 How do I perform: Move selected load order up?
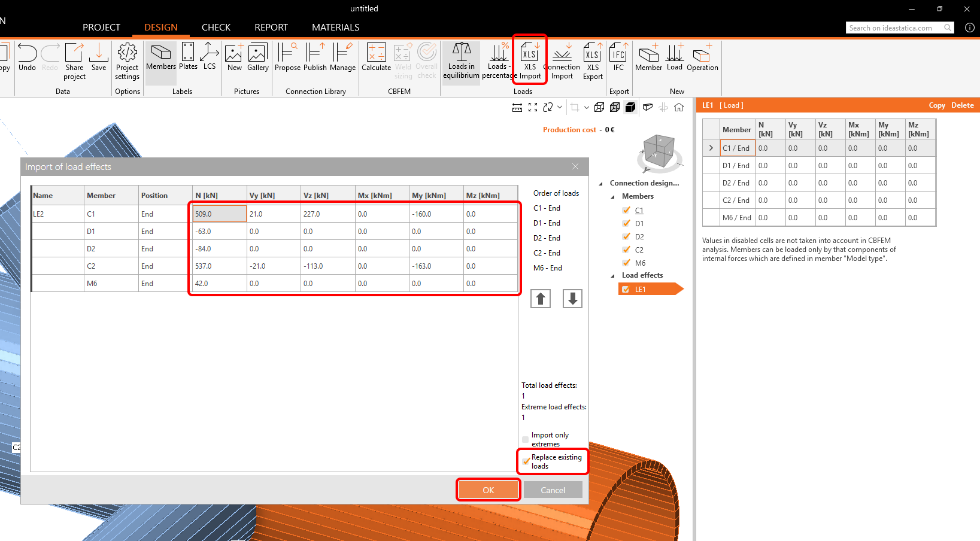coord(541,299)
